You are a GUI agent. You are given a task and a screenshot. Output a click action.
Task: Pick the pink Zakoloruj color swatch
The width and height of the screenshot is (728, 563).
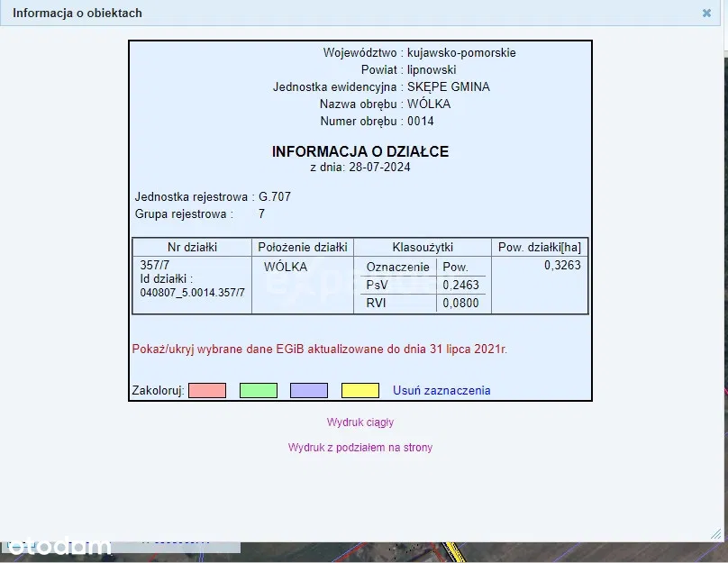(206, 390)
